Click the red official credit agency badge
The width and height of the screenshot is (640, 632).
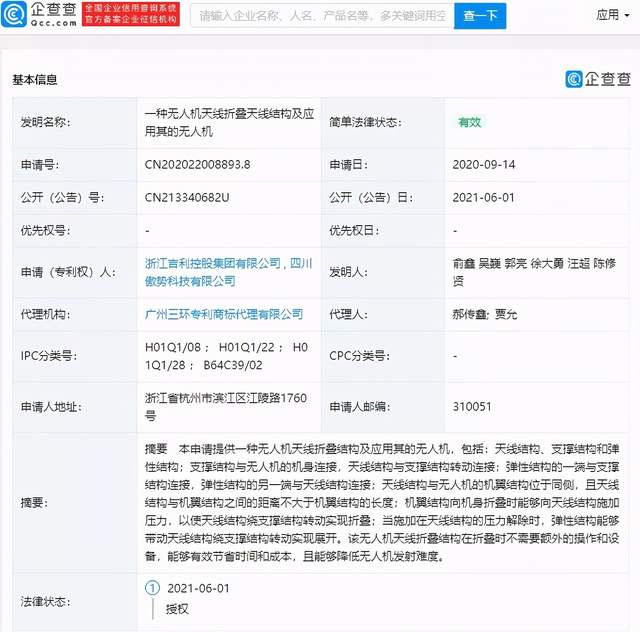(131, 14)
